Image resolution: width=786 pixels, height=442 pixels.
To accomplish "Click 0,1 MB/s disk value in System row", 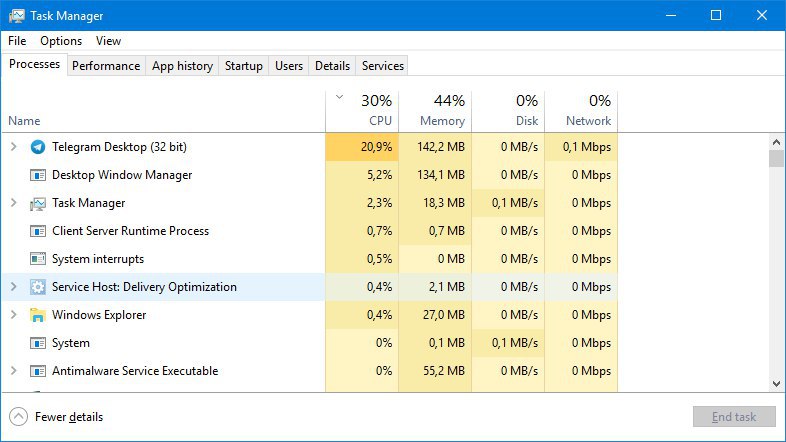I will [515, 343].
